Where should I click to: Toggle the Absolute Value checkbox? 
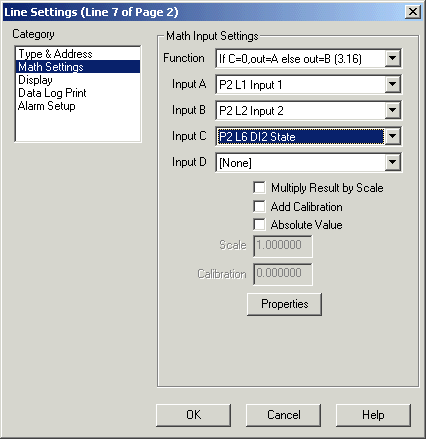point(259,225)
